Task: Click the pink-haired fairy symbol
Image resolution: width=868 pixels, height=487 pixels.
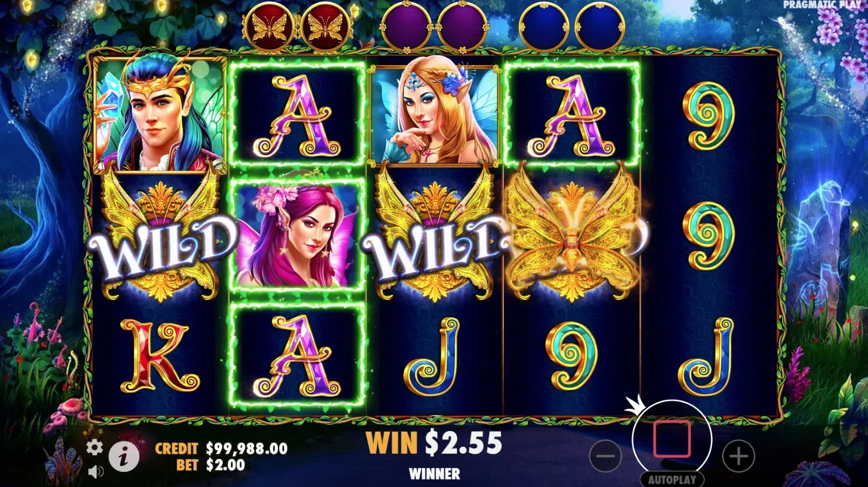Action: 297,235
